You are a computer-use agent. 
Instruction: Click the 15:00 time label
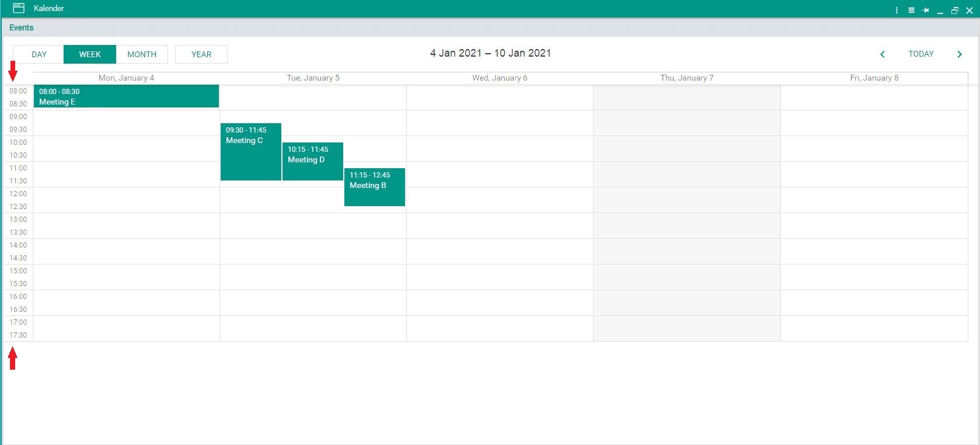pos(18,271)
